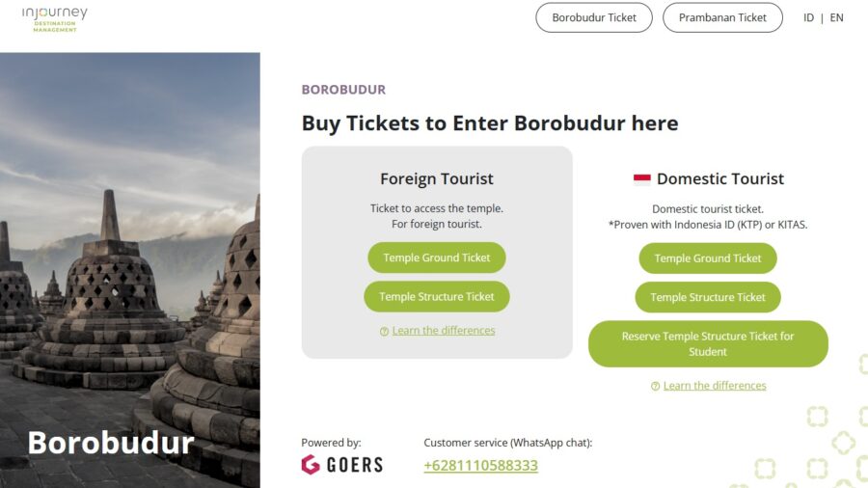This screenshot has height=488, width=868.
Task: Switch language to ID
Action: (808, 17)
